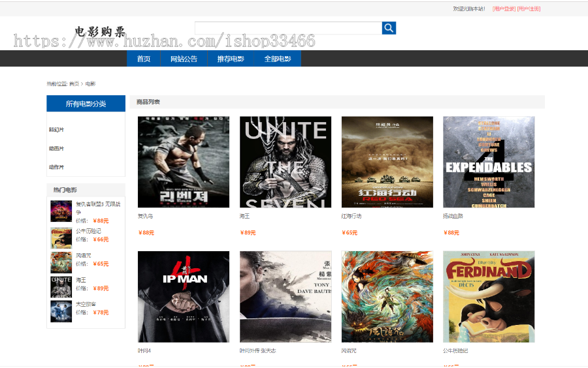
Task: Click 复仇者联盟3 无限战争 title in hot list
Action: (x=98, y=207)
